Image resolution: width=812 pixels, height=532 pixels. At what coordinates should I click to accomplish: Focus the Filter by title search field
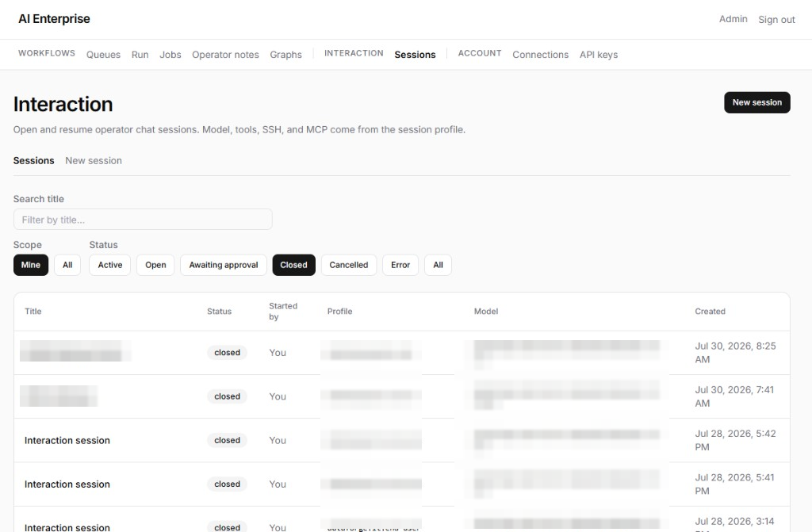pyautogui.click(x=143, y=220)
